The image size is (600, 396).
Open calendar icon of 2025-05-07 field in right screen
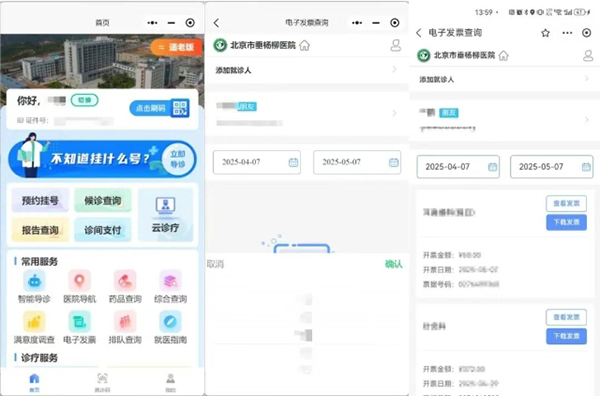tap(586, 167)
